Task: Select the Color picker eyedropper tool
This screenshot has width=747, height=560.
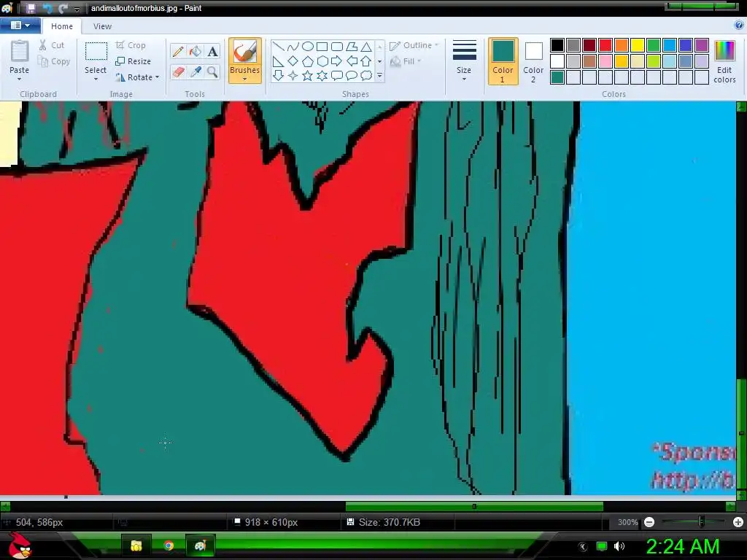Action: (x=196, y=72)
